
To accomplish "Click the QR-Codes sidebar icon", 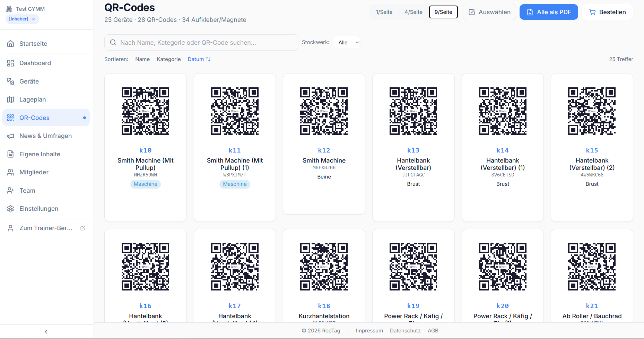I will pyautogui.click(x=11, y=118).
